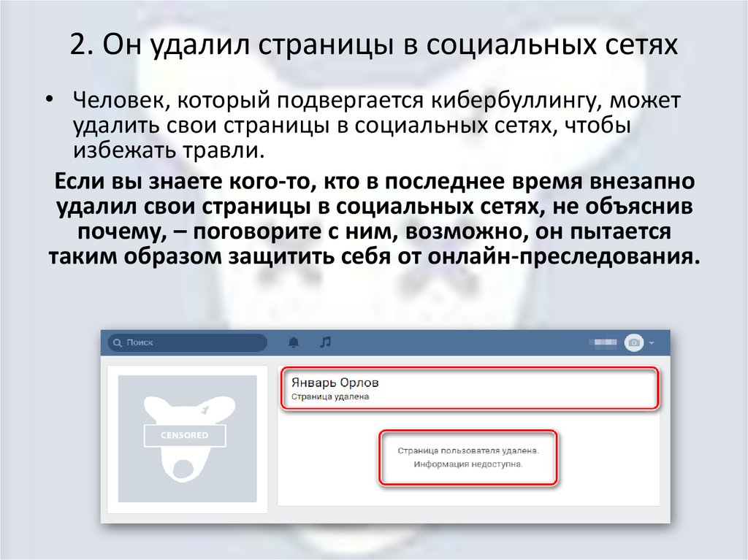The width and height of the screenshot is (748, 560).
Task: Click the magnifier icon in the search box
Action: click(118, 342)
